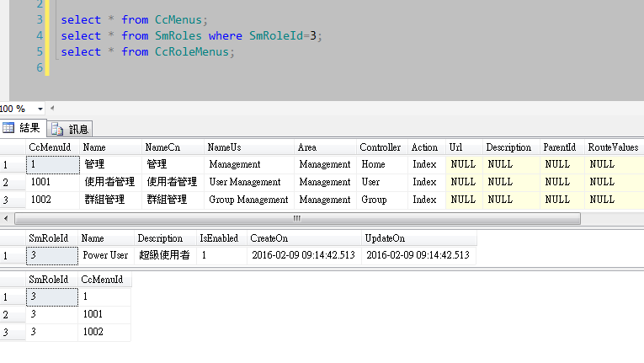644x363 pixels.
Task: Select the Area column header
Action: coord(325,147)
